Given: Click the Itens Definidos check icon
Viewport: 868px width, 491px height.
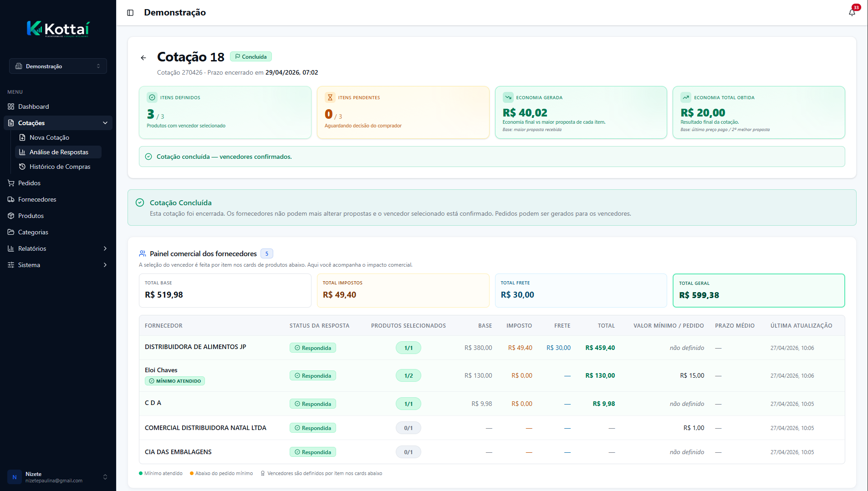Looking at the screenshot, I should (x=152, y=97).
